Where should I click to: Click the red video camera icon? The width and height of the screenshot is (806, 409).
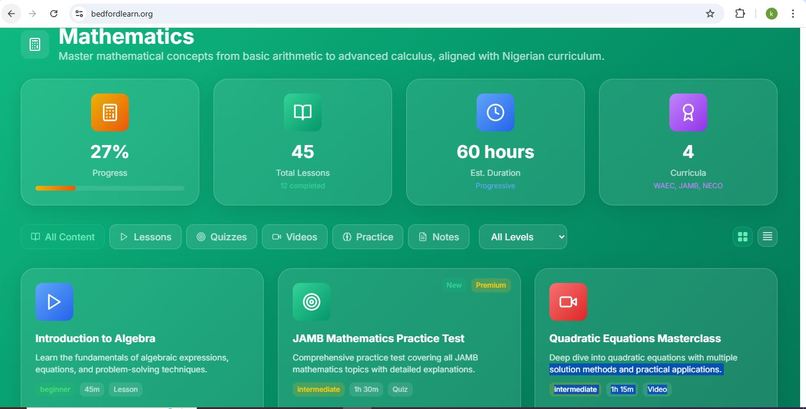pos(568,302)
